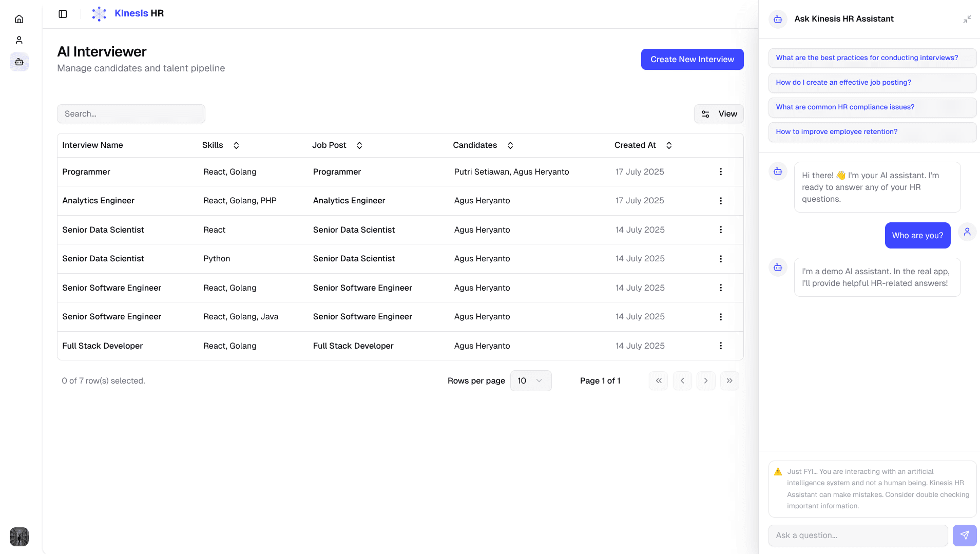The width and height of the screenshot is (980, 554).
Task: Sort interviews by Created At date
Action: pyautogui.click(x=669, y=145)
